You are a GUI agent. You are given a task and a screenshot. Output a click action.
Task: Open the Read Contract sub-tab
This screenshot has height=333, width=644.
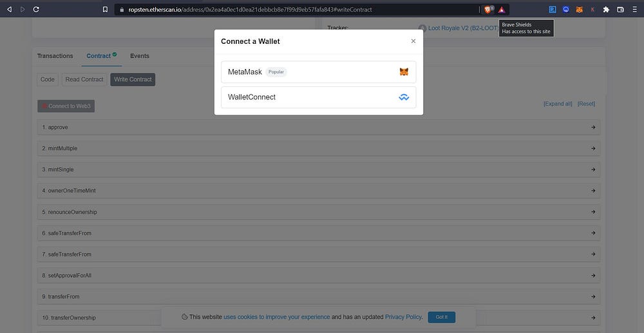84,79
